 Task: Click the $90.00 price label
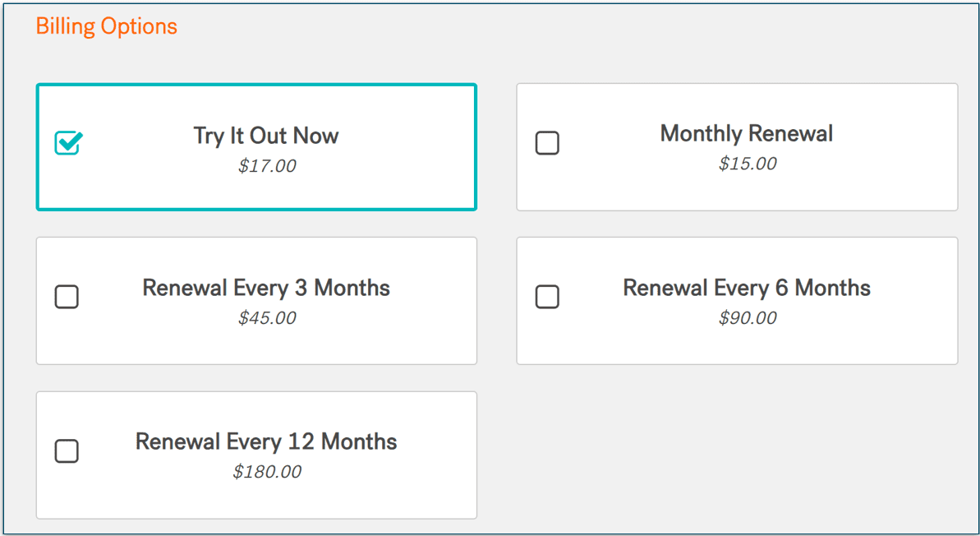[748, 318]
